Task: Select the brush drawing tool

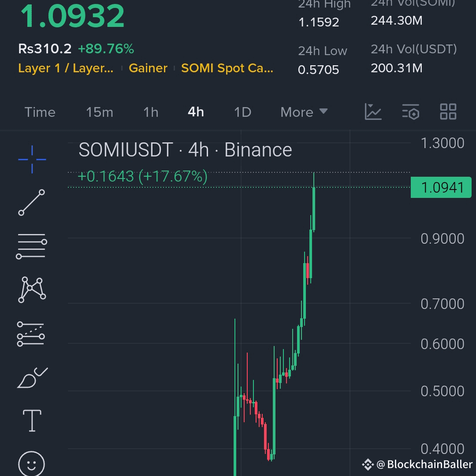Action: tap(33, 378)
